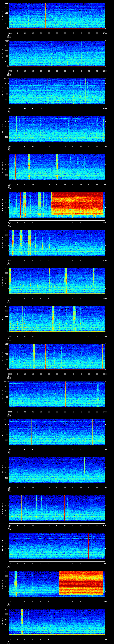Click the 3:26:00 start time label
This screenshot has width=114, height=644.
(9, 412)
